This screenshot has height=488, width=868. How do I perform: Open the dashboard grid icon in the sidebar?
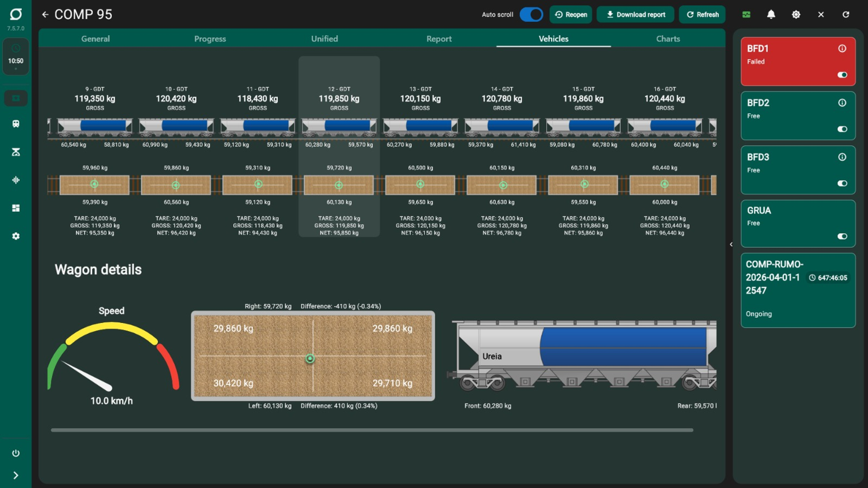16,208
